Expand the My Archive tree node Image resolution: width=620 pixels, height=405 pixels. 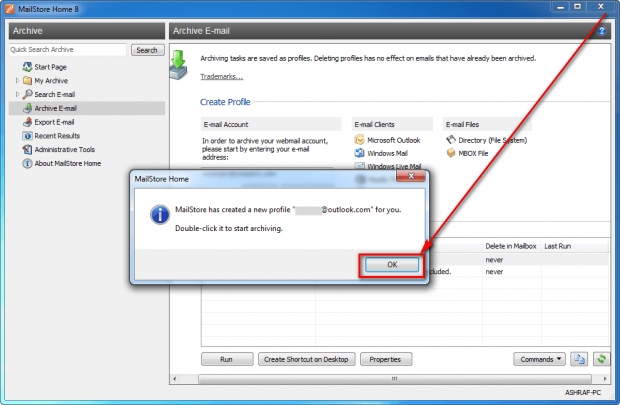[x=17, y=81]
